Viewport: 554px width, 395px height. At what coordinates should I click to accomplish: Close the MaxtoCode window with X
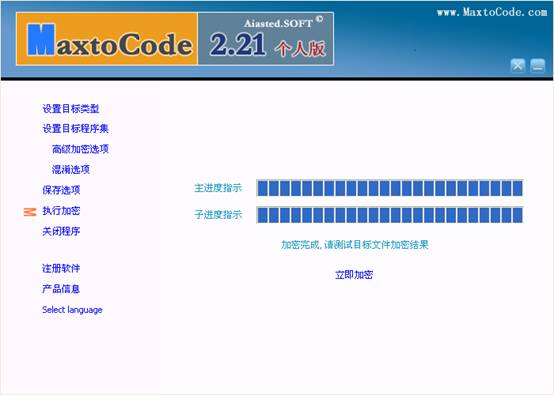(518, 66)
